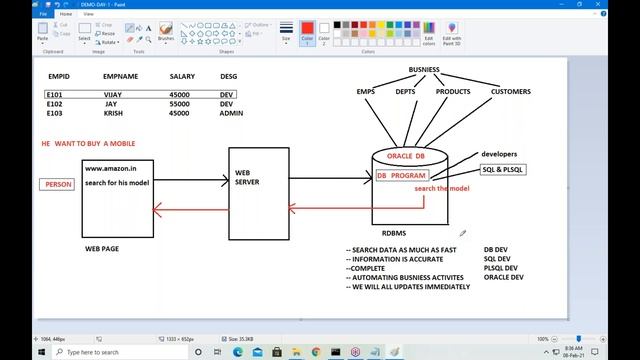Click the Crop button
The height and width of the screenshot is (360, 640).
104,25
